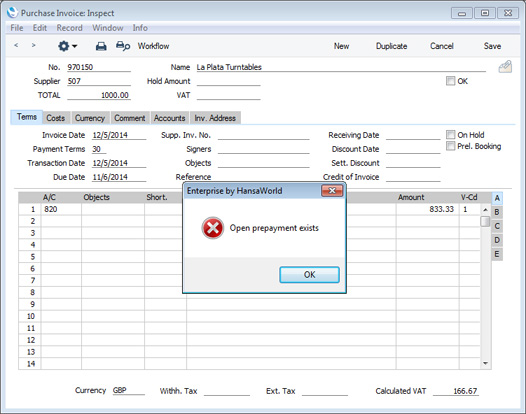Toggle the Prel. Booking checkbox
This screenshot has height=414, width=526.
450,146
